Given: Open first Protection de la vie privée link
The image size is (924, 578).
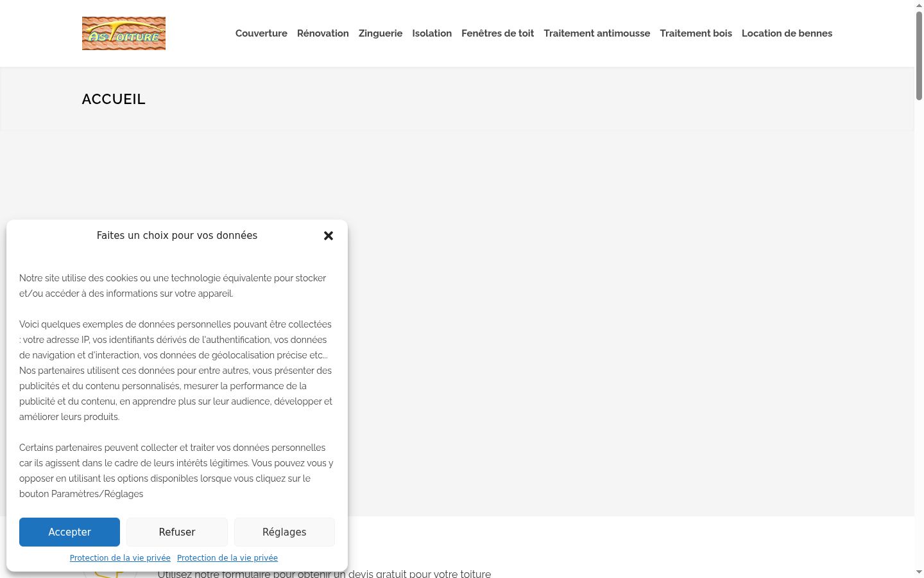Looking at the screenshot, I should [x=120, y=558].
